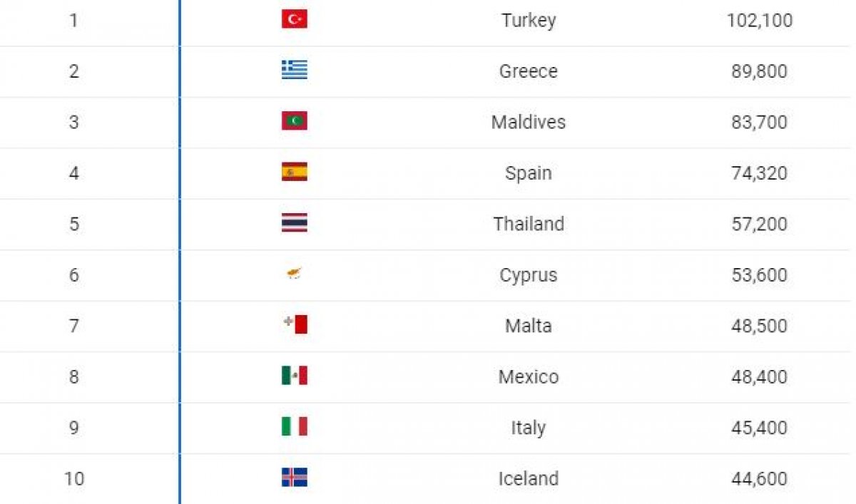
Task: Click the Spain flag icon
Action: (294, 172)
